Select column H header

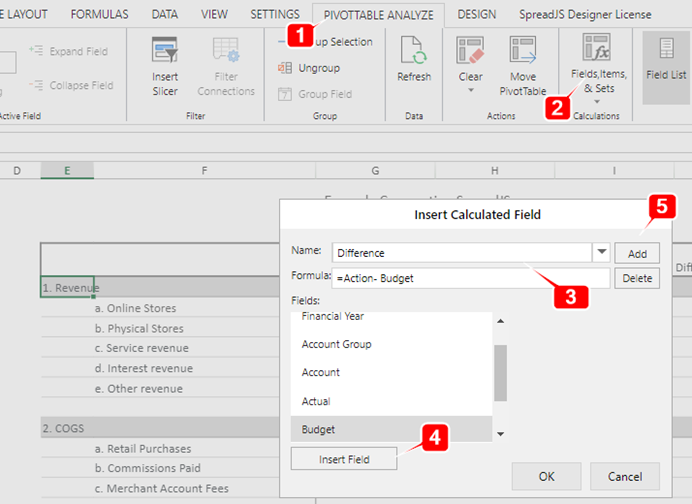(x=494, y=170)
